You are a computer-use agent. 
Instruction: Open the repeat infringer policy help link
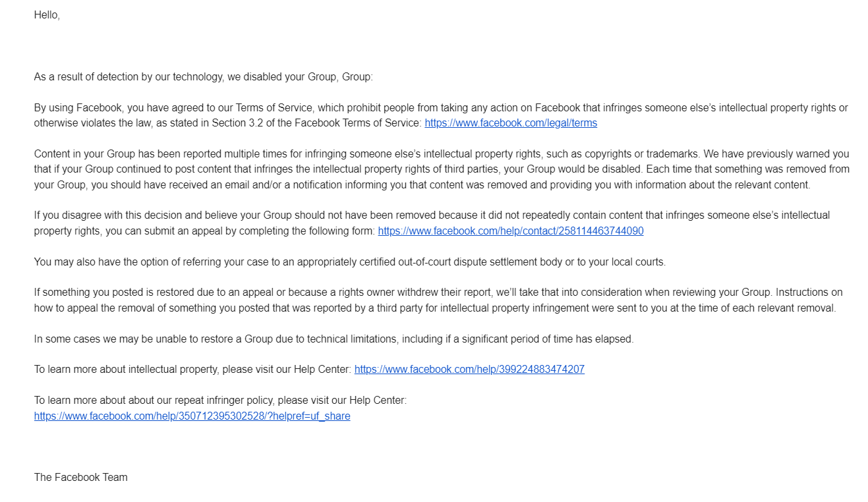[192, 416]
